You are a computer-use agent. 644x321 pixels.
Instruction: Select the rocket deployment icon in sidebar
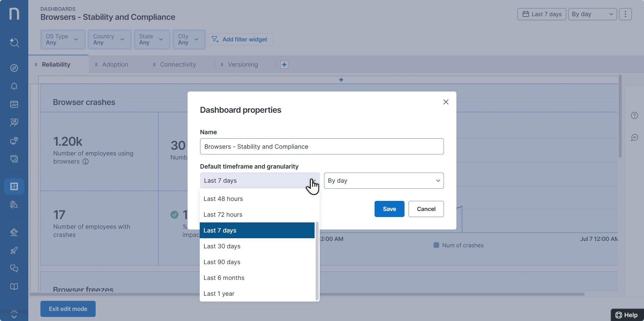pos(14,250)
